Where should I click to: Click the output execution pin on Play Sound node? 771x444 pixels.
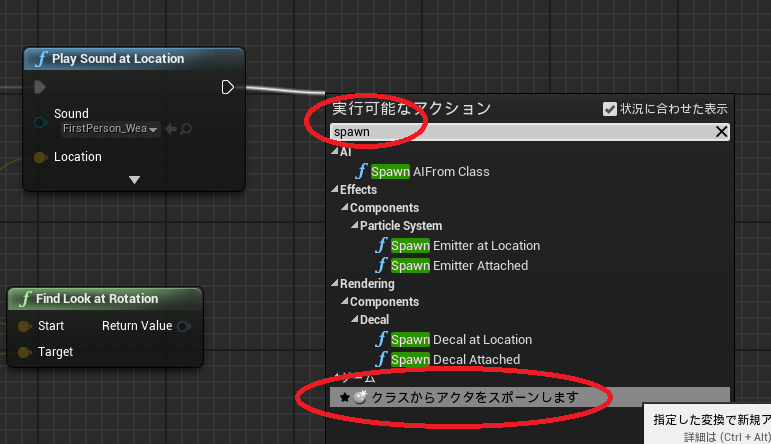(227, 88)
